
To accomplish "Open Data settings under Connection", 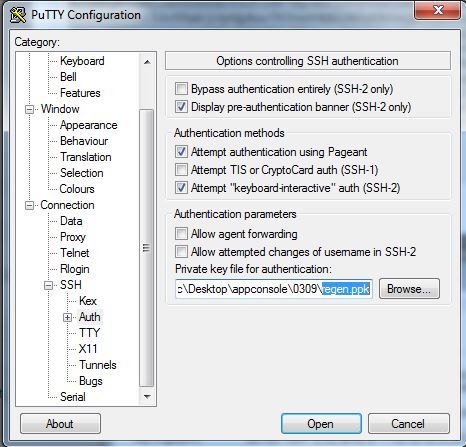I will point(71,221).
